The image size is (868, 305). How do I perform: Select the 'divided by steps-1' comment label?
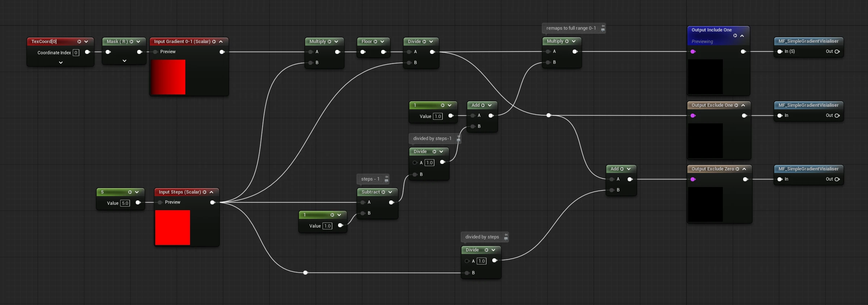[x=432, y=139]
